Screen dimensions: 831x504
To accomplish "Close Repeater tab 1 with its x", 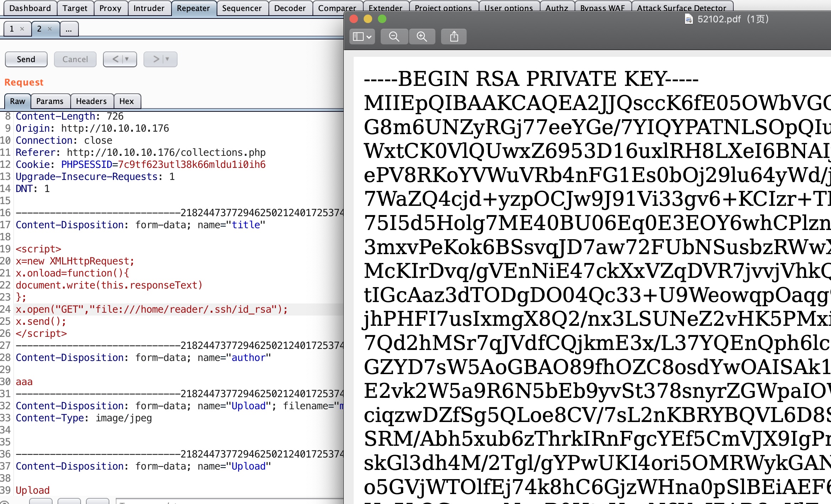I will tap(22, 29).
